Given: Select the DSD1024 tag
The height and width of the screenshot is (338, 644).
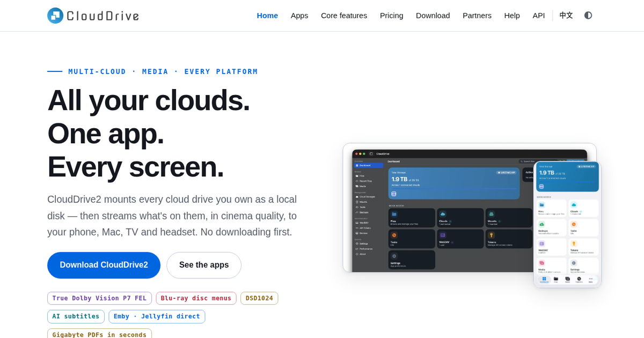Looking at the screenshot, I should click(259, 298).
